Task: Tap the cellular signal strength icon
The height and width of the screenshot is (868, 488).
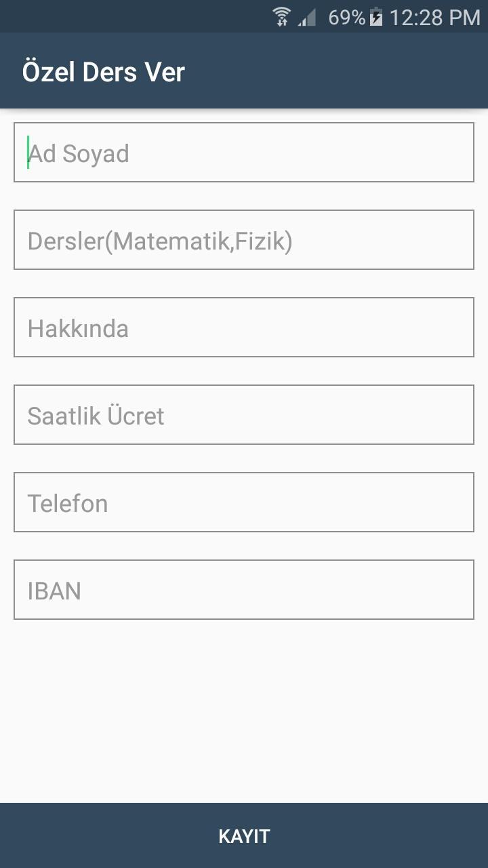Action: pos(308,17)
